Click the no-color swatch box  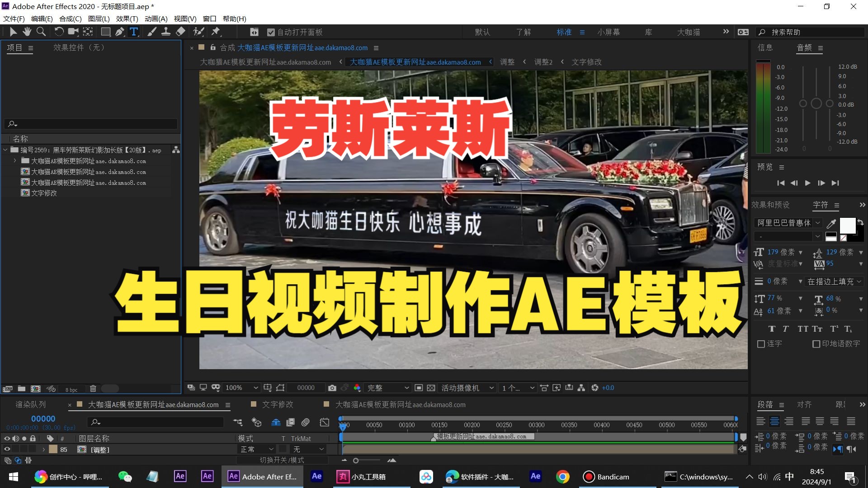[x=843, y=238]
